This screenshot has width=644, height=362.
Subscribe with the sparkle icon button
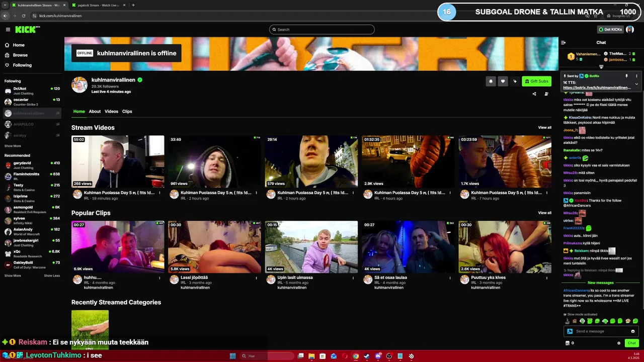[515, 81]
